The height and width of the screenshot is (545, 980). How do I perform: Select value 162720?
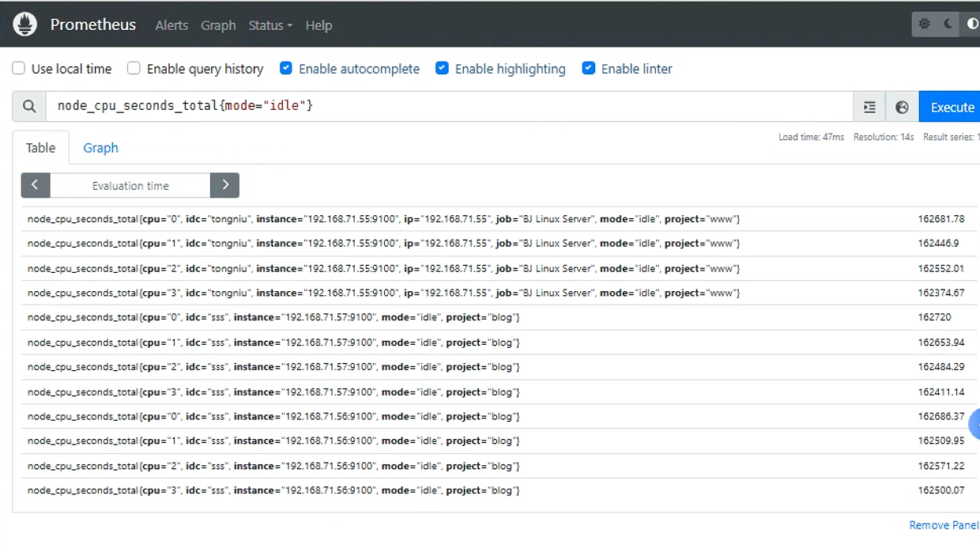[934, 317]
